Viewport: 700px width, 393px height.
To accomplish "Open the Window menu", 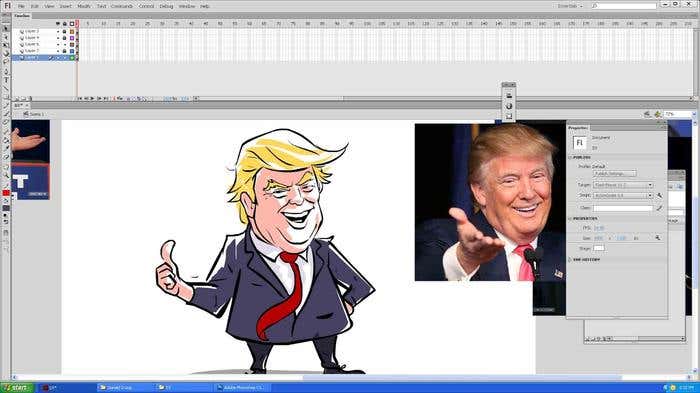I will (x=187, y=6).
